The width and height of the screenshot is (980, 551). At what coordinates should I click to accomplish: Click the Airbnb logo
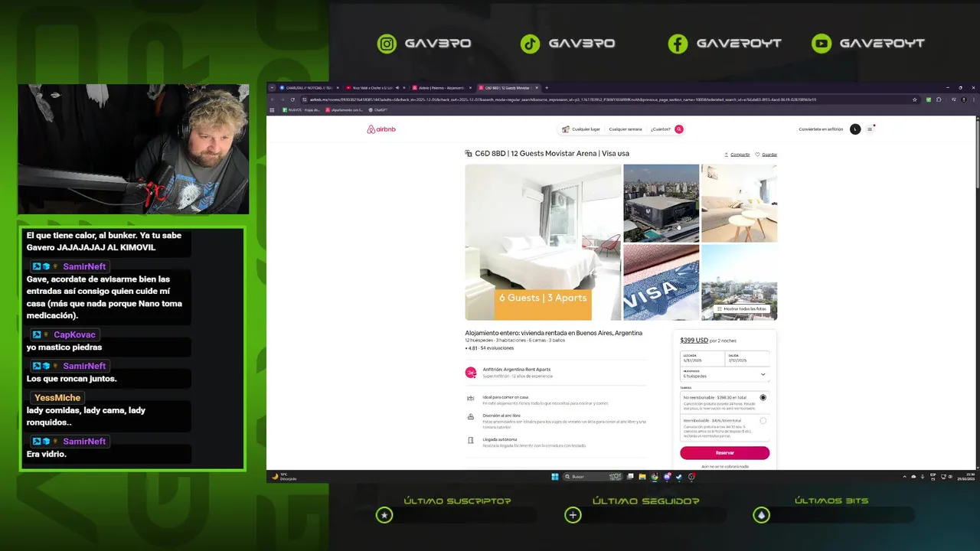[381, 129]
